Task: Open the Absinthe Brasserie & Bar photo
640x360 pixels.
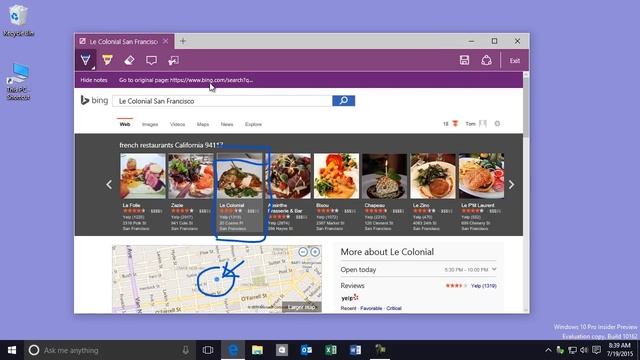Action: pos(288,176)
